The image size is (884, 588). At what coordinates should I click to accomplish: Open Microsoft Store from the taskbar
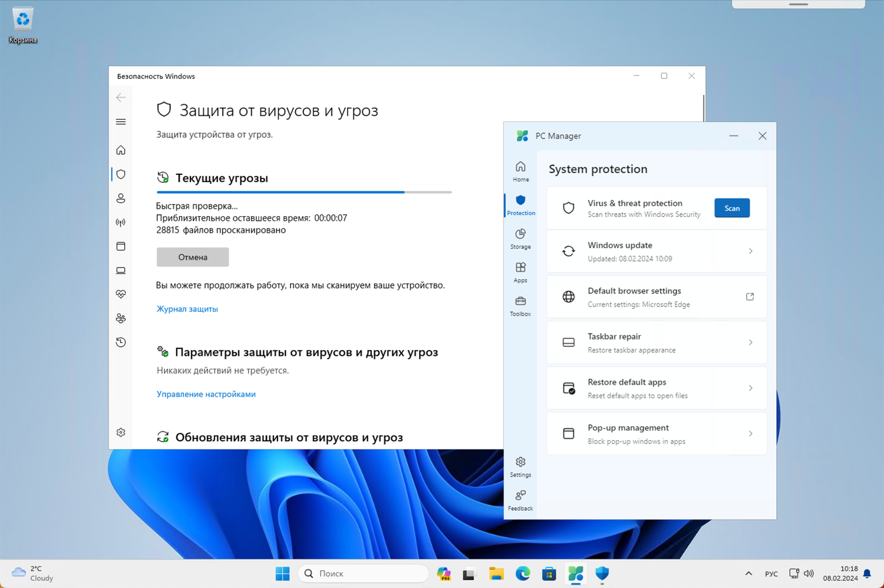point(549,573)
